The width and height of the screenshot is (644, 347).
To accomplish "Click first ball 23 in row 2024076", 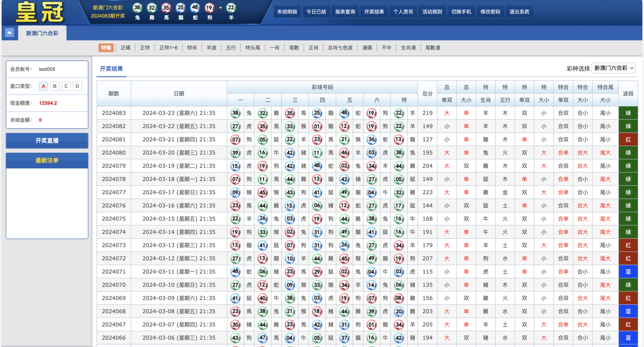I will click(x=235, y=206).
